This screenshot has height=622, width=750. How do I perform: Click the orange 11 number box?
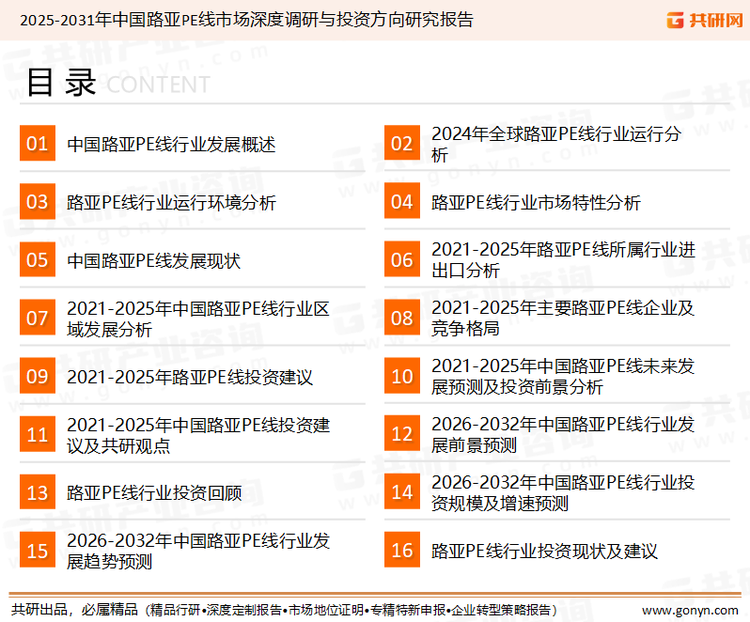[x=37, y=434]
